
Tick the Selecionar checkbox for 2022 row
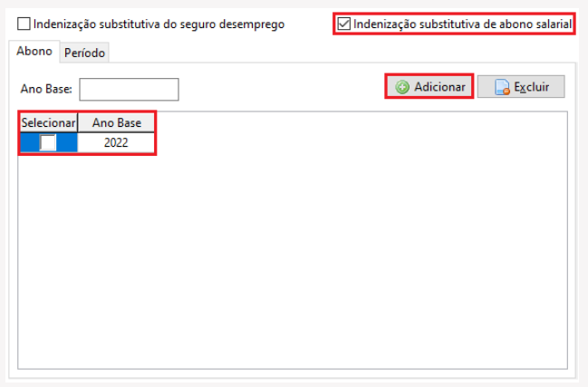click(48, 143)
